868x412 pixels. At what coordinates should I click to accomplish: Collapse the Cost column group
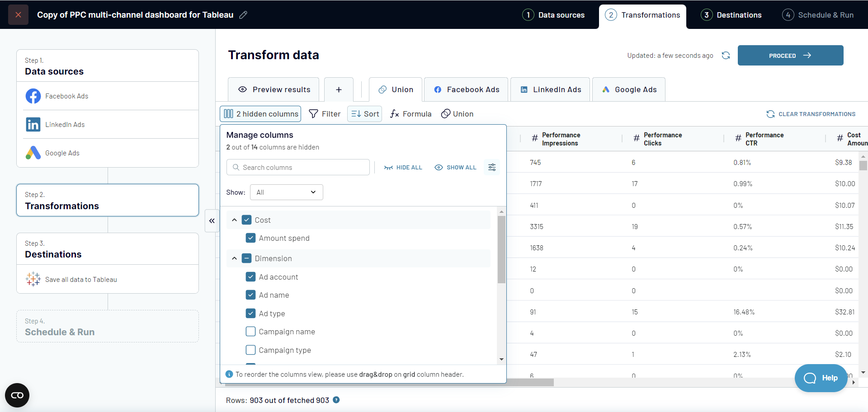(234, 220)
